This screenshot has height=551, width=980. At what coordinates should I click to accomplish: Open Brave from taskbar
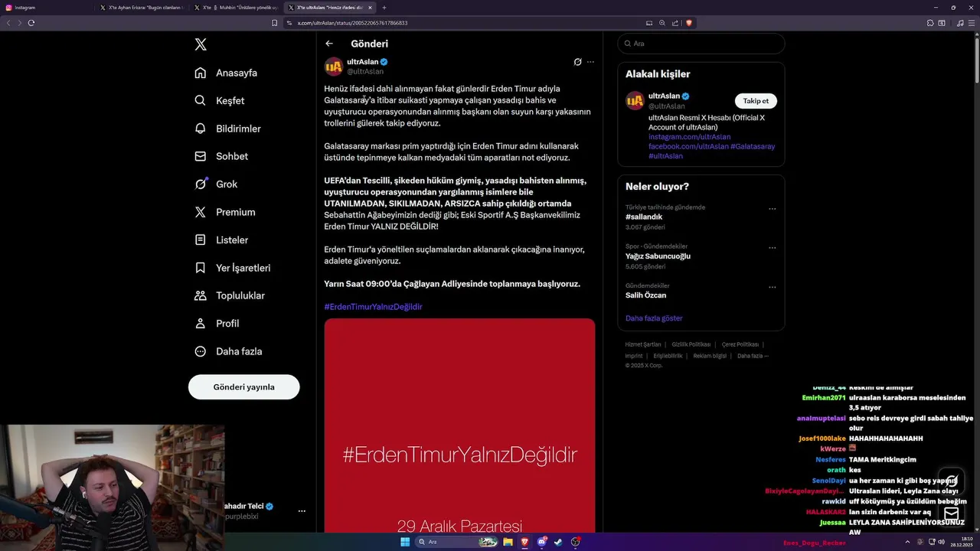click(524, 542)
